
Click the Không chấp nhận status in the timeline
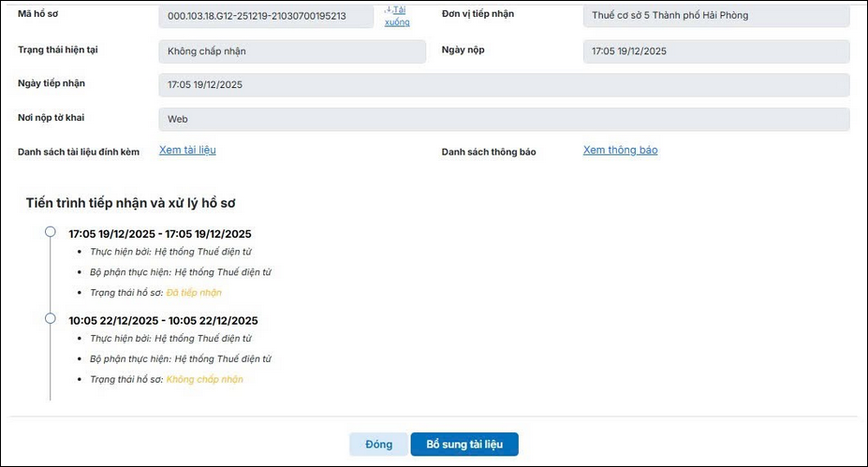204,379
